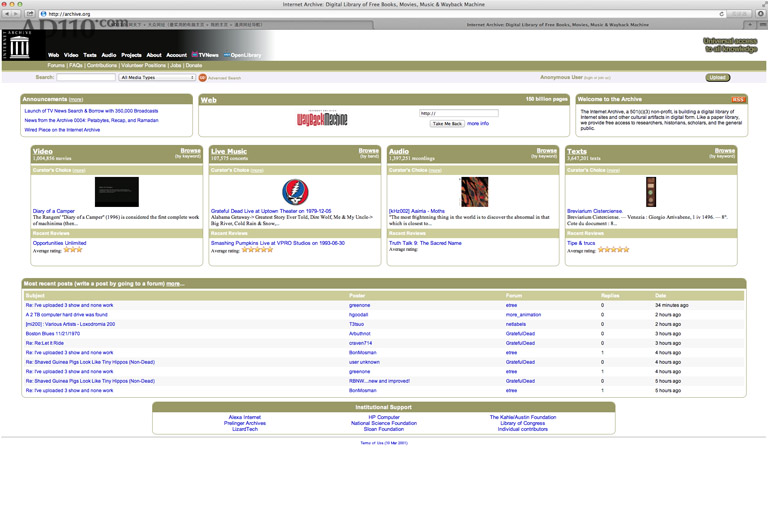Click the Donate link
The height and width of the screenshot is (511, 768).
193,66
